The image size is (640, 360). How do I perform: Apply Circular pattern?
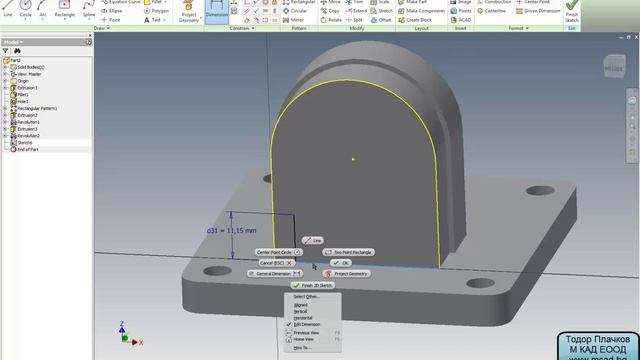[295, 11]
